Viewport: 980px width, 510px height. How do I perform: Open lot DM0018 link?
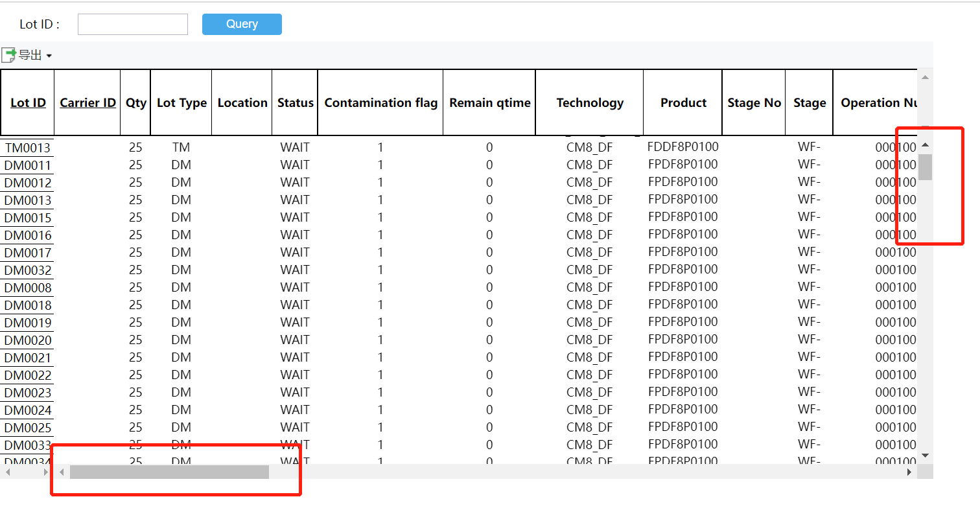tap(28, 305)
